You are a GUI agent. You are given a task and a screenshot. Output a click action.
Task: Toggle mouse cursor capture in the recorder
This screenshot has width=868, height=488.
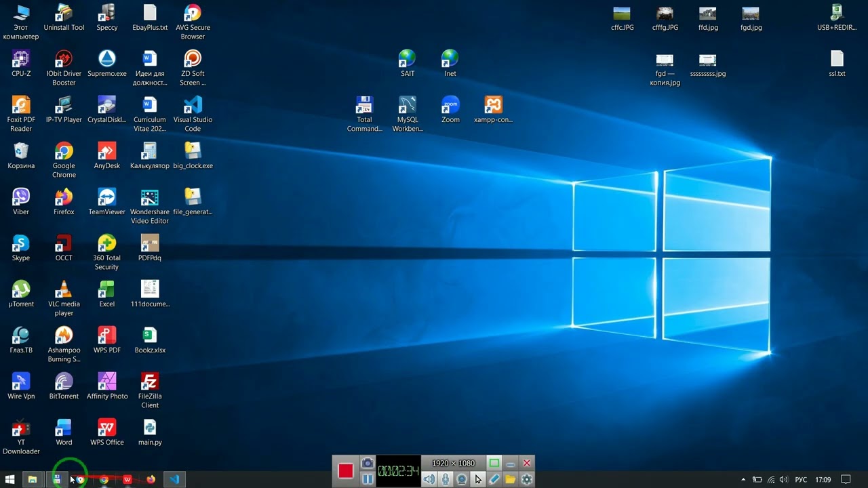(478, 479)
